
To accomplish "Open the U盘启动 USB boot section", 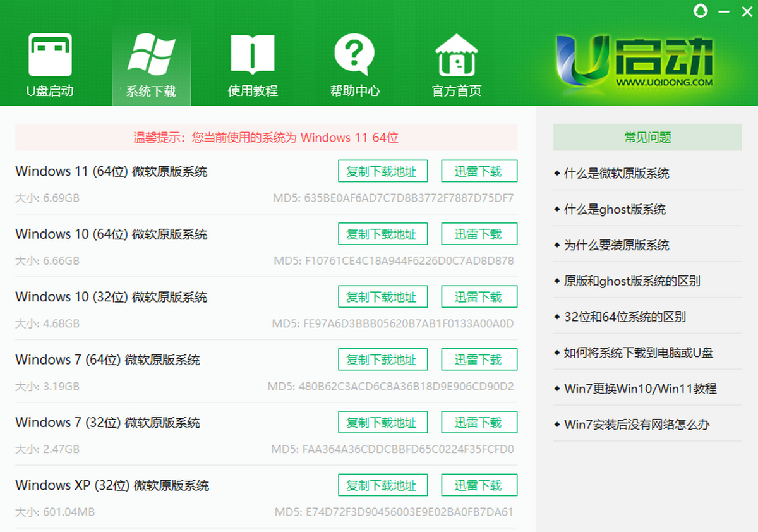I will pyautogui.click(x=50, y=66).
